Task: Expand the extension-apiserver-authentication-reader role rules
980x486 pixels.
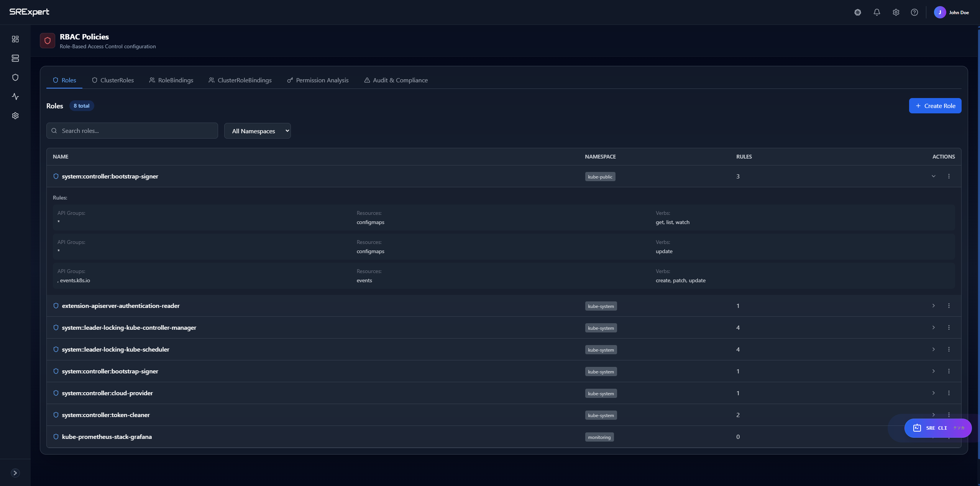Action: tap(933, 306)
